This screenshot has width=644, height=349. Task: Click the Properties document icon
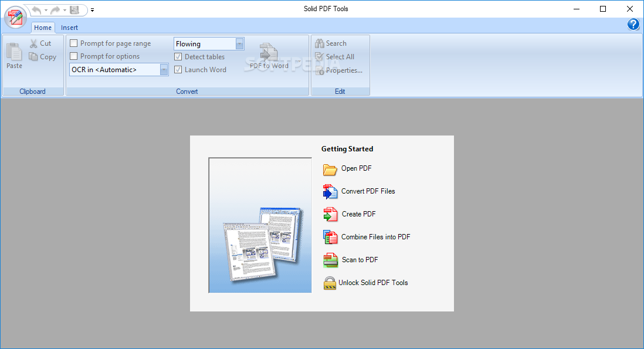[x=320, y=70]
